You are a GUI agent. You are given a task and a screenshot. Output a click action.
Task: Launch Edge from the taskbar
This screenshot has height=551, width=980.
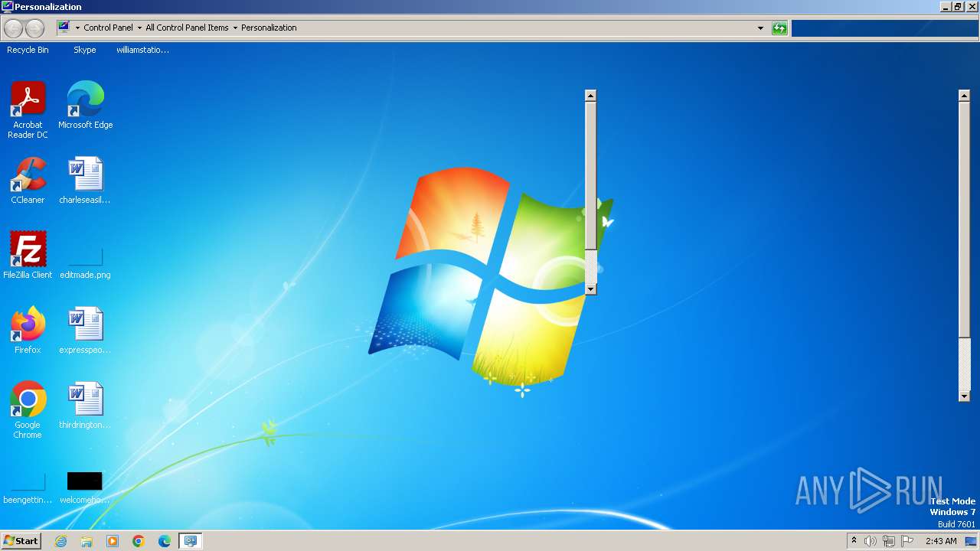pyautogui.click(x=165, y=541)
